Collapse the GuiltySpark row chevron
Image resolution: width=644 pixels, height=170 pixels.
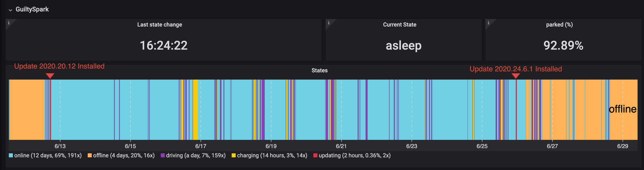(x=10, y=10)
